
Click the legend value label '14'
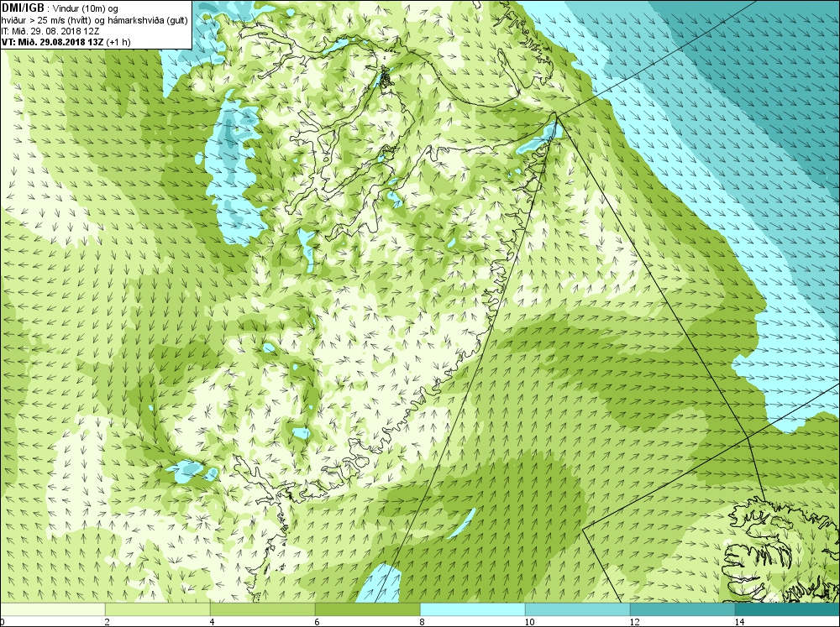739,622
